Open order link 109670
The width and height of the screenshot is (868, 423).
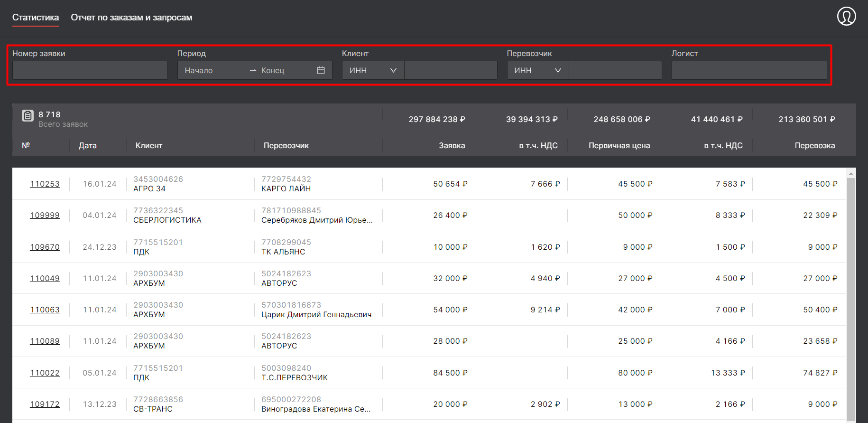[45, 247]
